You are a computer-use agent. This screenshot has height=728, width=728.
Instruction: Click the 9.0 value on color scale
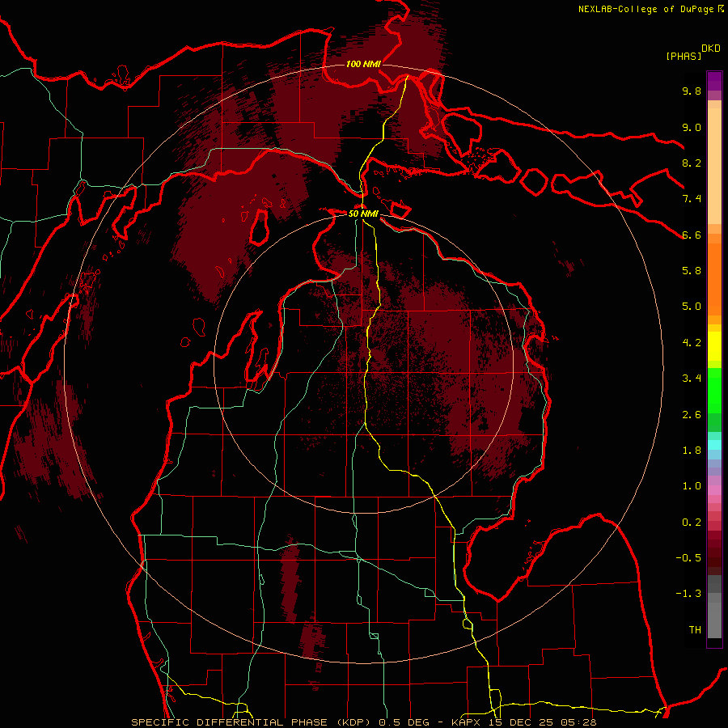692,127
